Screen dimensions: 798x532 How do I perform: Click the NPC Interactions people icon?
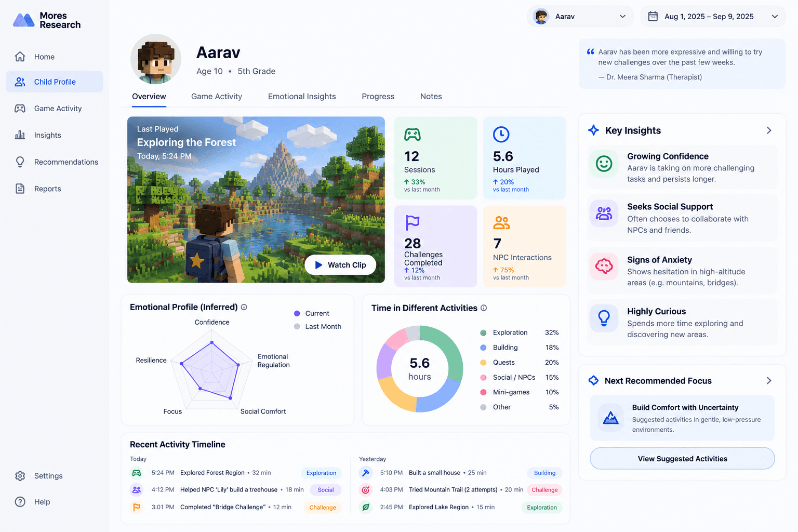501,222
